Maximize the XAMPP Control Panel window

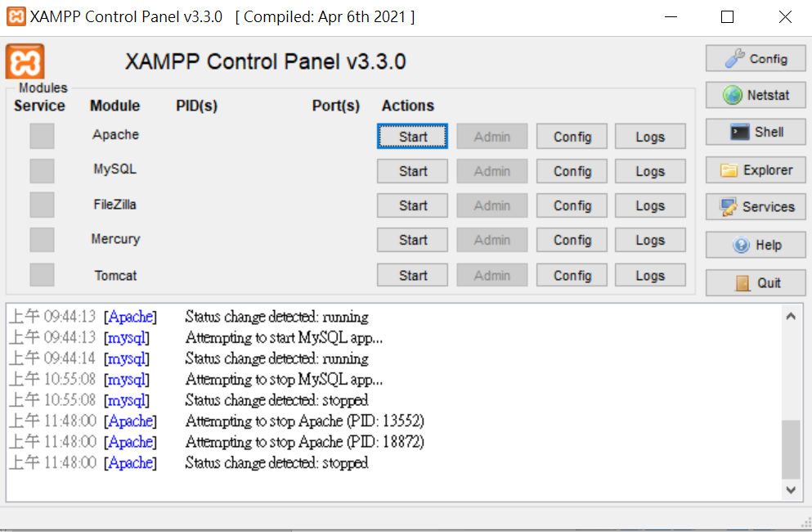727,16
